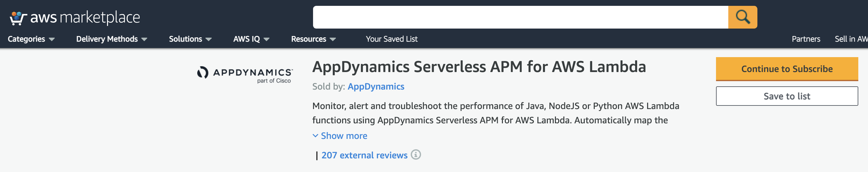Click Continue to Subscribe button
The width and height of the screenshot is (868, 172).
click(787, 69)
